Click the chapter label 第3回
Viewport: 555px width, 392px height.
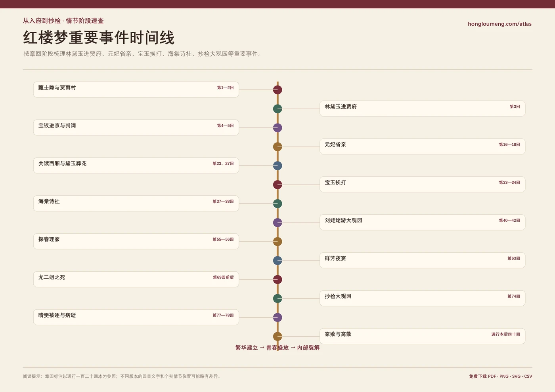pos(515,107)
